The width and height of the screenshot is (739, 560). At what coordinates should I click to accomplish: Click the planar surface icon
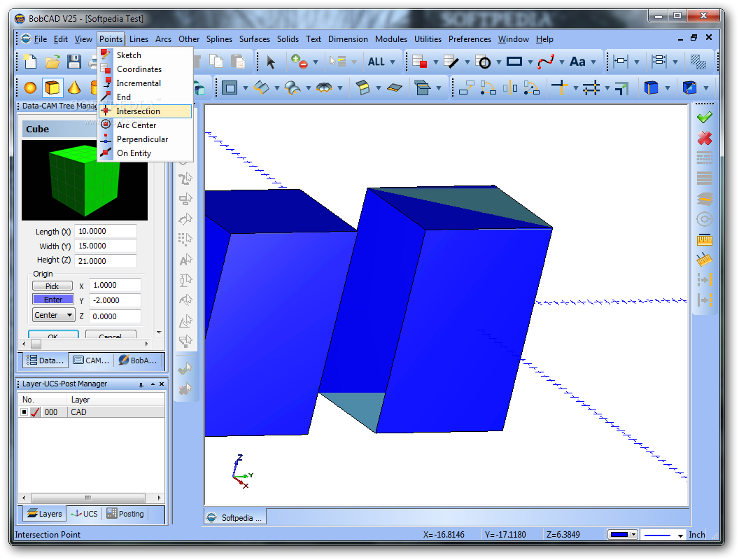pyautogui.click(x=395, y=87)
